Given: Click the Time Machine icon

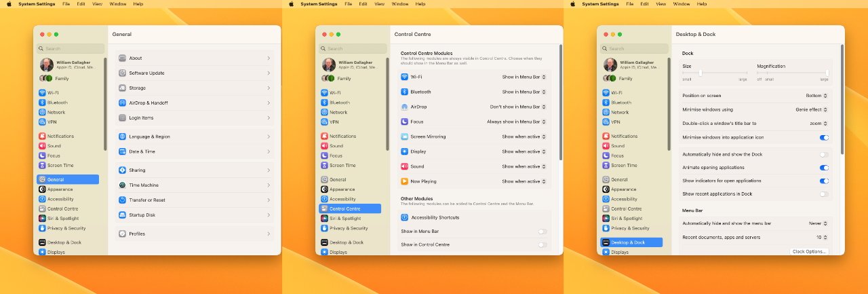Looking at the screenshot, I should (x=123, y=185).
